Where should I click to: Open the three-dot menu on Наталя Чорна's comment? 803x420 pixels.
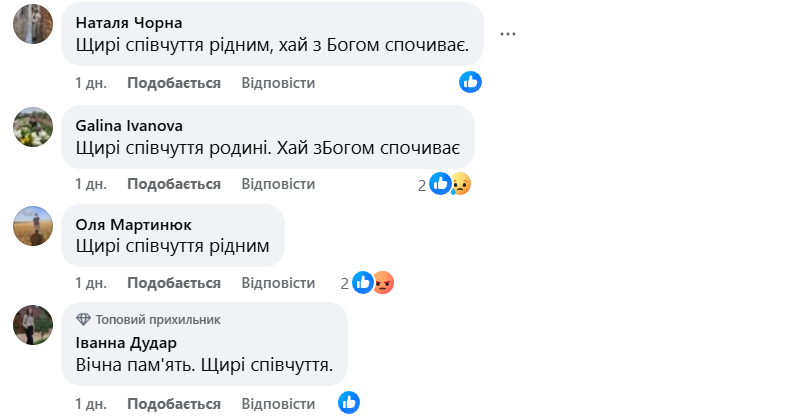tap(508, 34)
